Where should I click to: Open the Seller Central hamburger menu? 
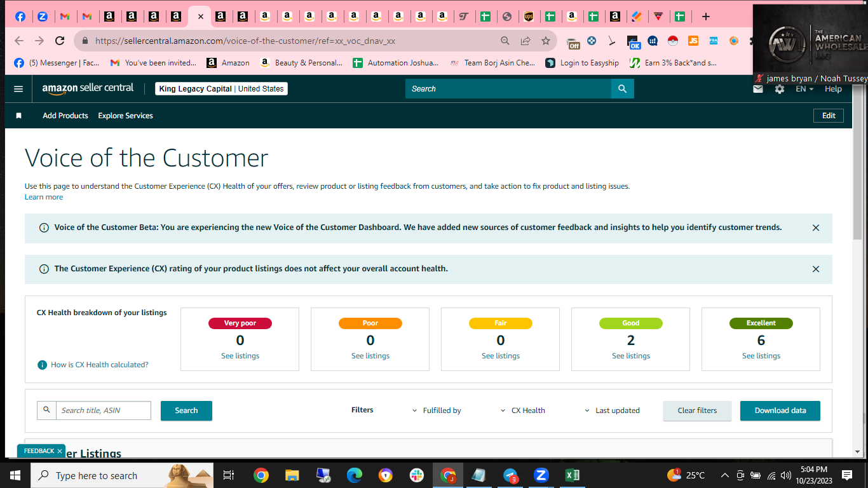[x=18, y=89]
